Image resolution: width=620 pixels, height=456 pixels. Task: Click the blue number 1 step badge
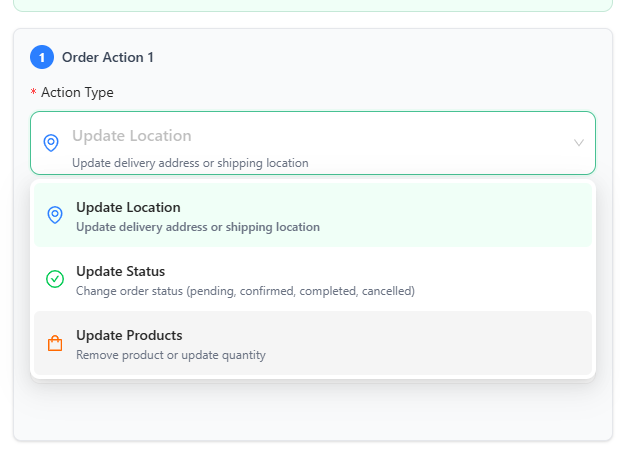(42, 57)
